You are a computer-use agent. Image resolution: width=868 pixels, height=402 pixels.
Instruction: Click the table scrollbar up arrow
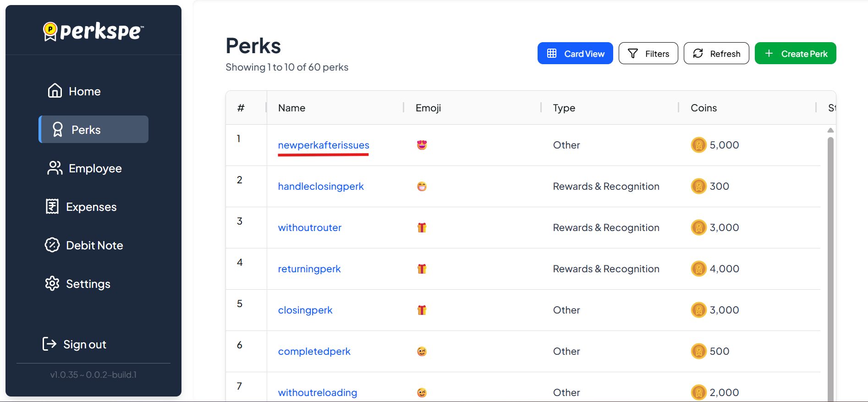(x=830, y=131)
